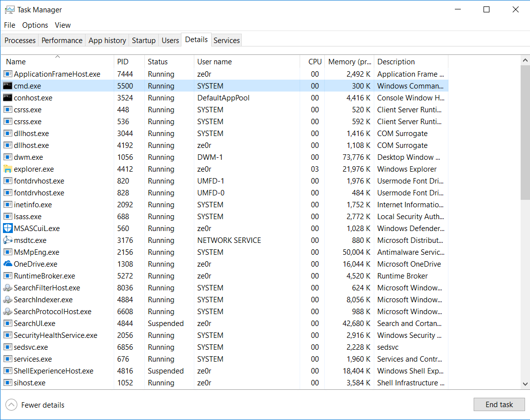The width and height of the screenshot is (530, 420).
Task: Click the services.exe process icon
Action: coord(8,359)
